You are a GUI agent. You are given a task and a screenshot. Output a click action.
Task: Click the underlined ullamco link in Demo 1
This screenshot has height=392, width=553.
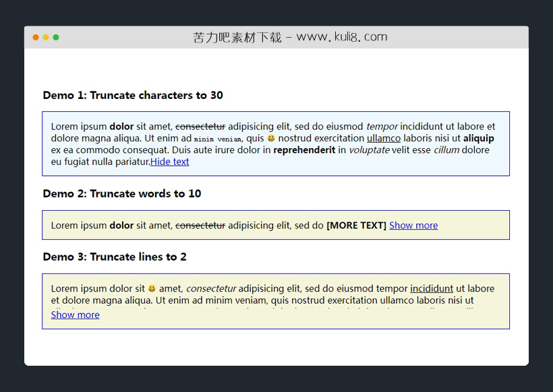pyautogui.click(x=384, y=138)
